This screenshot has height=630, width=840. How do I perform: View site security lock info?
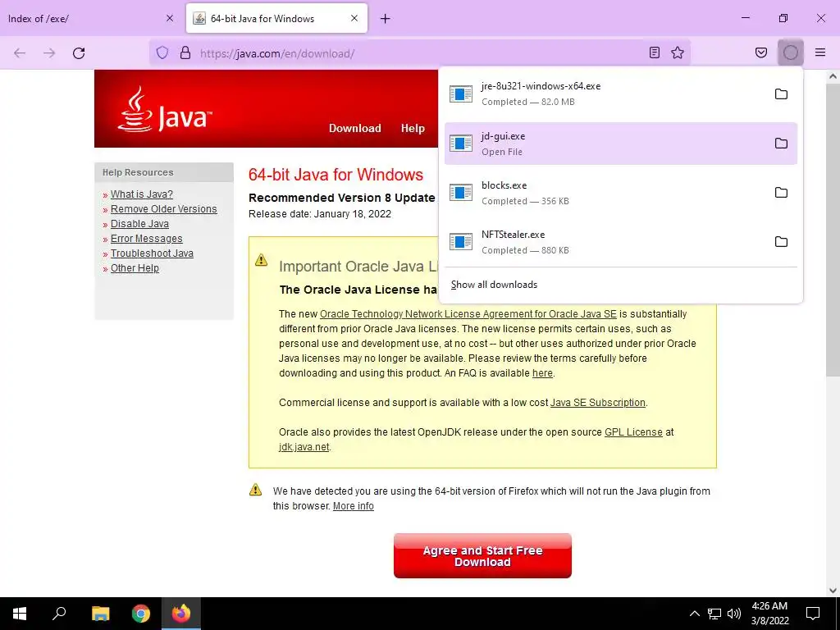185,52
